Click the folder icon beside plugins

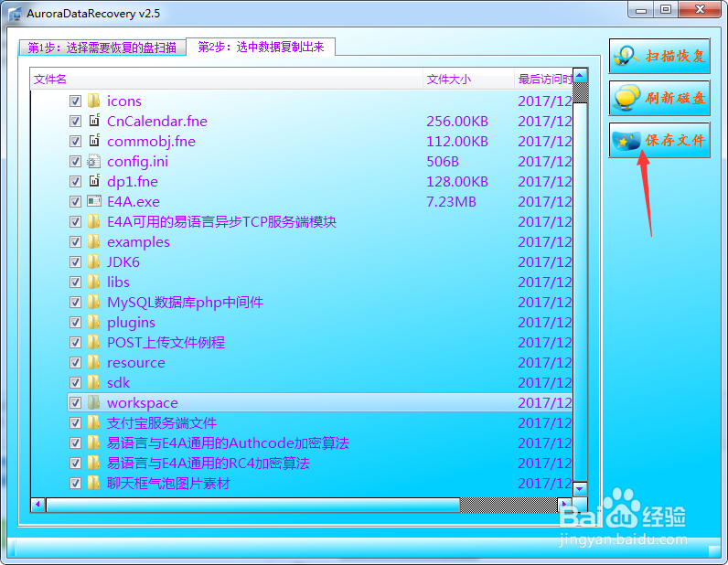pos(94,322)
